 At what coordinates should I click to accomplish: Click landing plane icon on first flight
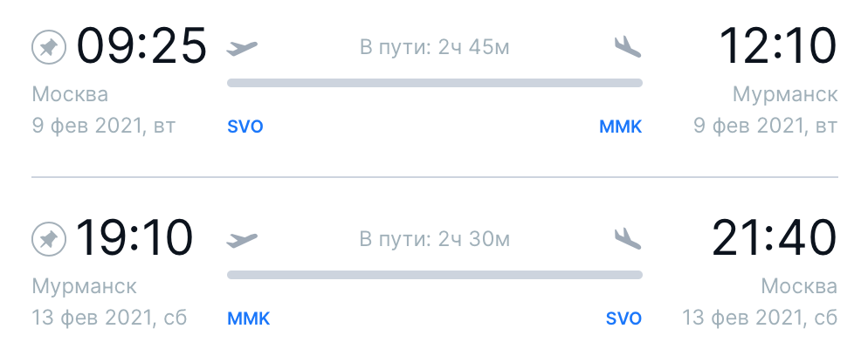pos(627,48)
